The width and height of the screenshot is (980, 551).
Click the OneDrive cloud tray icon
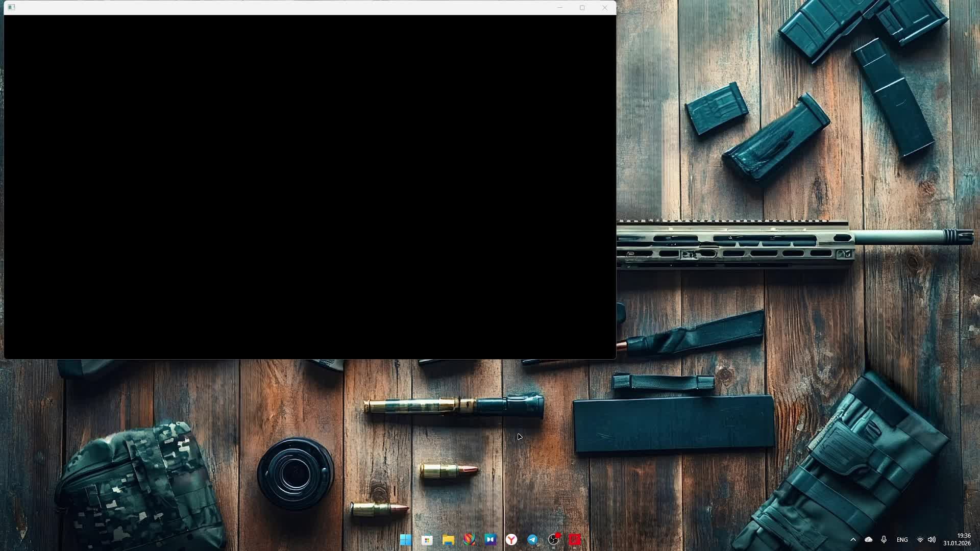click(x=868, y=540)
